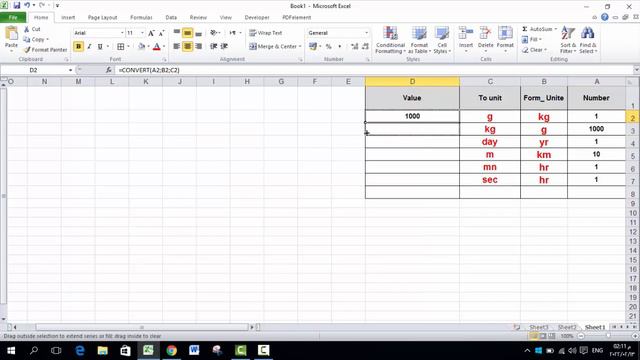Screen dimensions: 640x360
Task: Switch to the Data tab
Action: [x=171, y=18]
